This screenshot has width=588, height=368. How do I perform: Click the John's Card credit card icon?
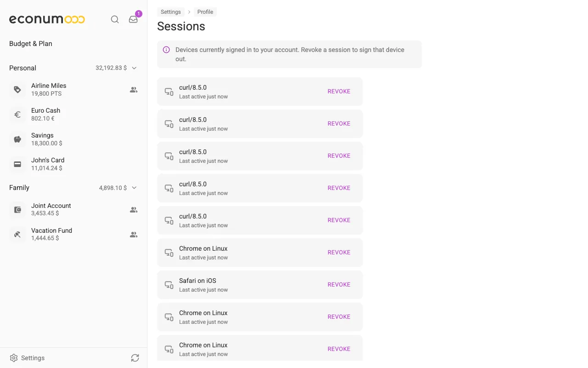pos(17,164)
